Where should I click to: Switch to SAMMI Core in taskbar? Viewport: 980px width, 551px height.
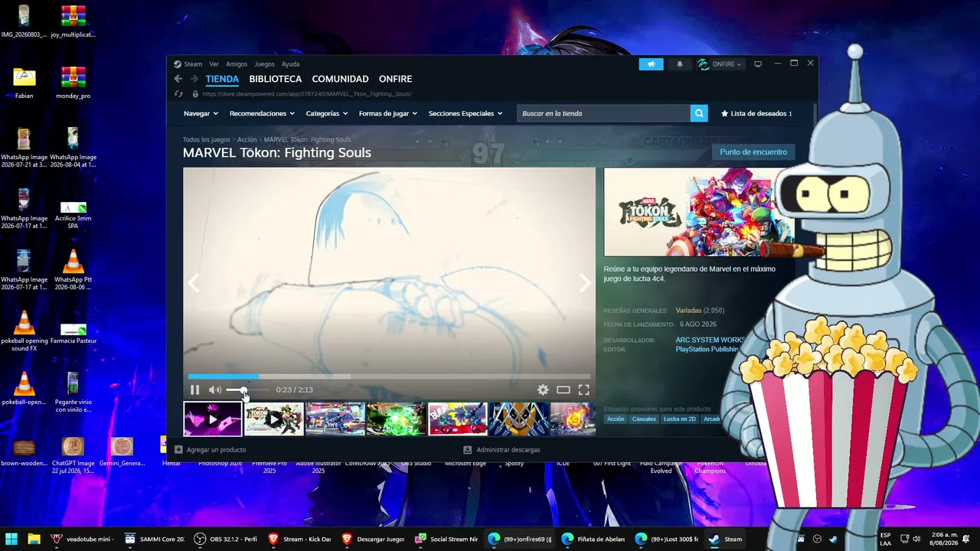click(155, 539)
